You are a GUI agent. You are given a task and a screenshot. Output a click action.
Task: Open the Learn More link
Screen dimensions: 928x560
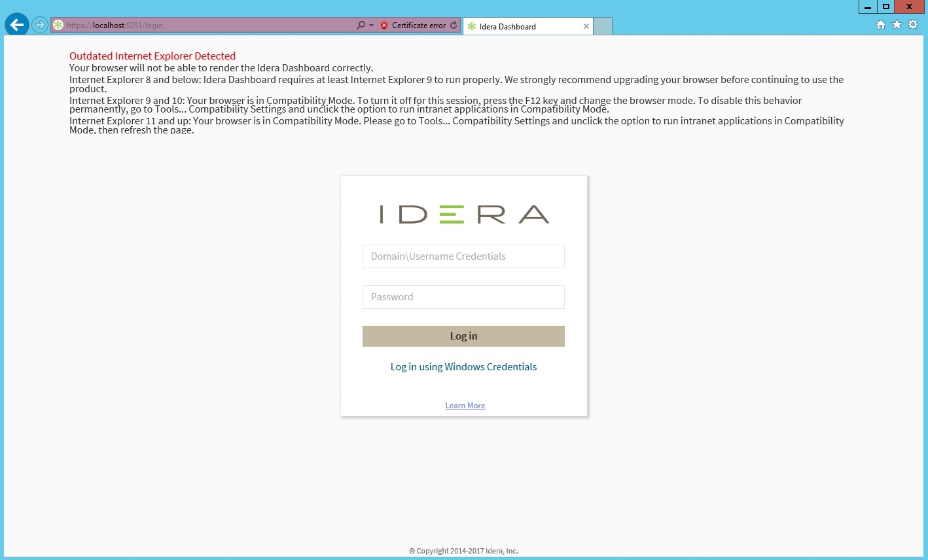pos(465,406)
